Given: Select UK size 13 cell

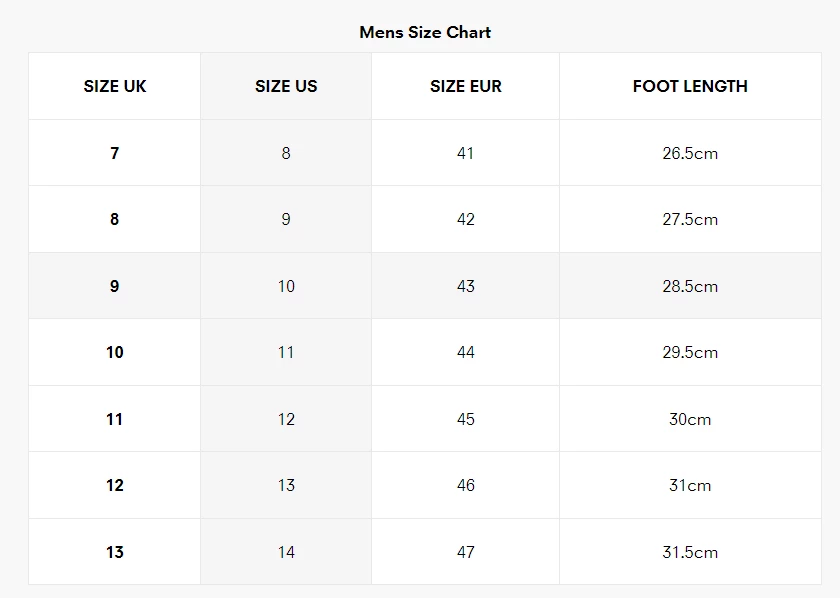Looking at the screenshot, I should point(115,552).
